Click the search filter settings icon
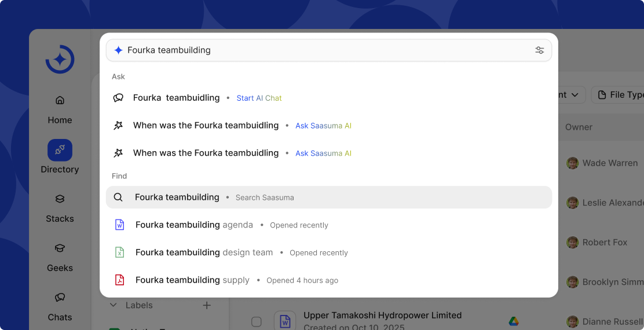Viewport: 644px width, 330px height. point(539,50)
